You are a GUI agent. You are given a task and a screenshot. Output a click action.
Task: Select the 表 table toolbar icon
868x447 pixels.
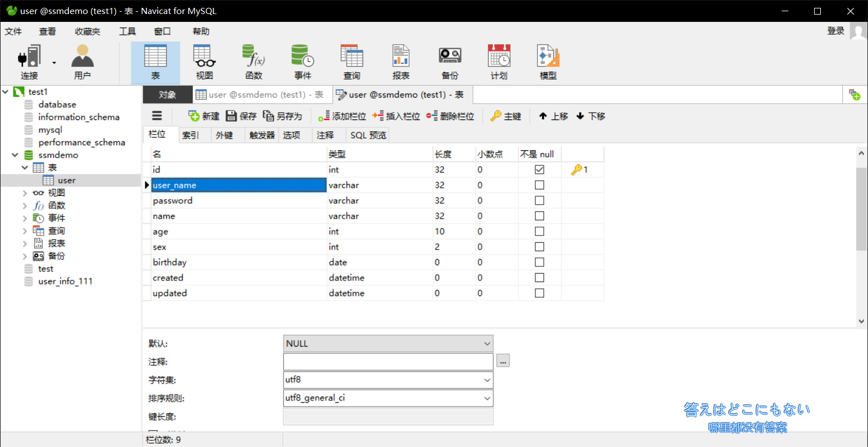click(x=155, y=62)
